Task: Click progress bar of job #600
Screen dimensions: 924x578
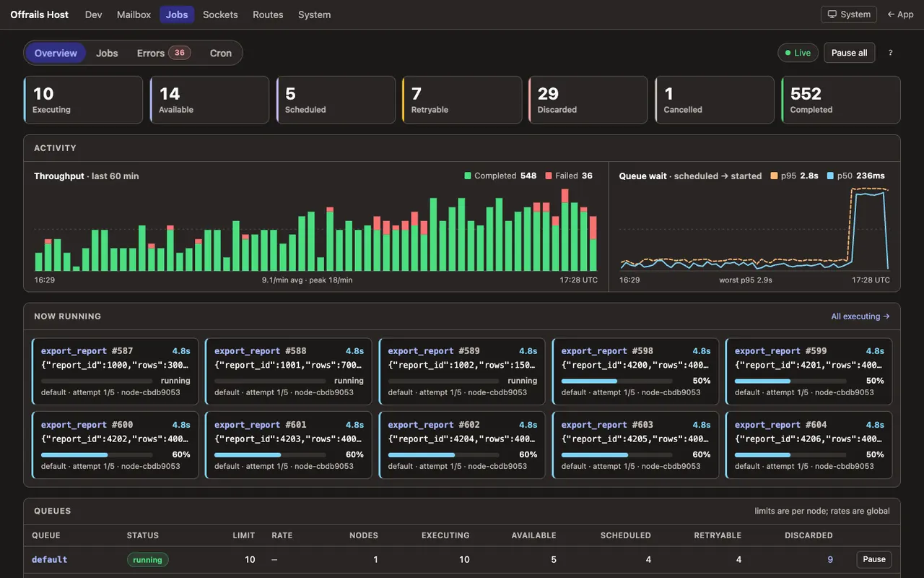Action: [x=97, y=455]
